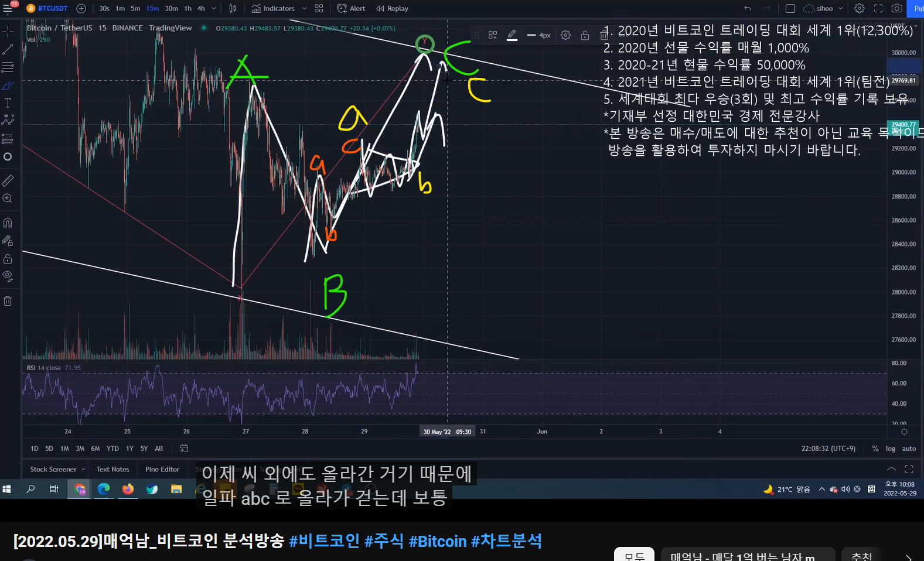Change the brush line color
Screen dimensions: 924x561
[x=512, y=35]
